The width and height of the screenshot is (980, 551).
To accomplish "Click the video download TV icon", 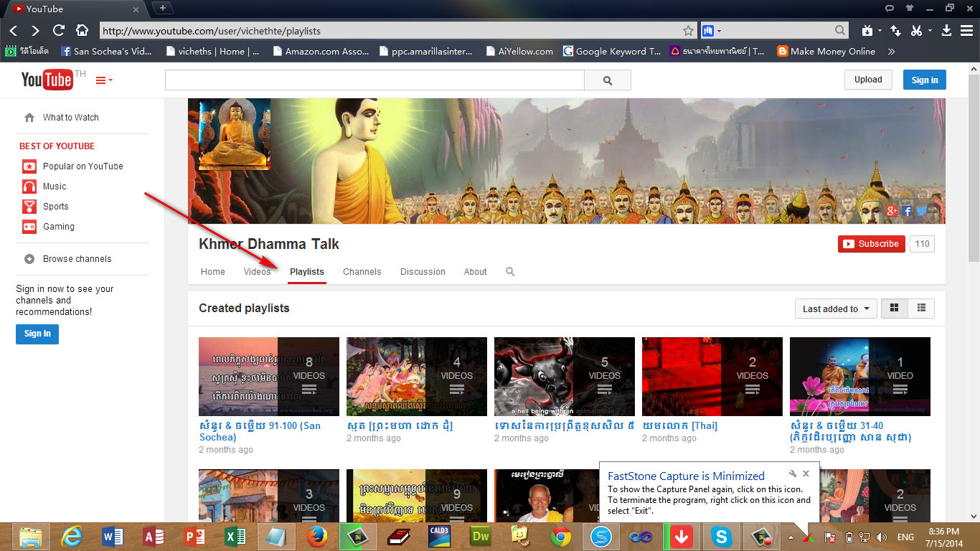I will point(867,31).
